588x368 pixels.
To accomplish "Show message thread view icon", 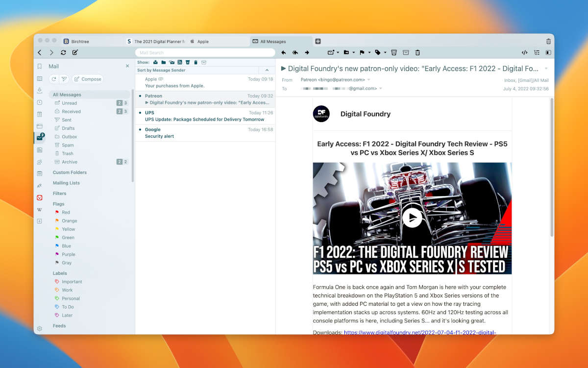I will [x=537, y=52].
